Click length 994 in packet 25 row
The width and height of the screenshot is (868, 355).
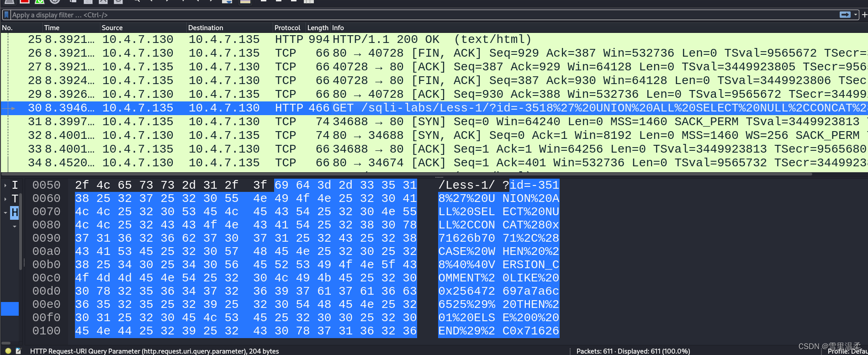[319, 39]
